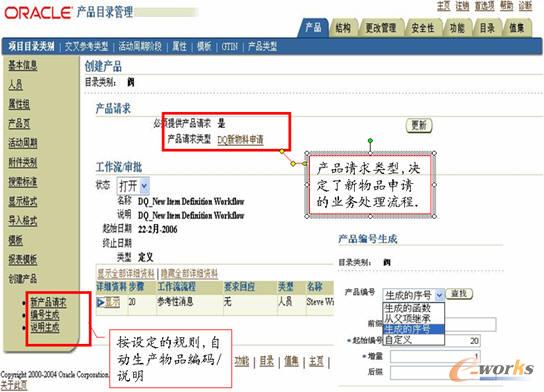Image resolution: width=544 pixels, height=392 pixels.
Task: Click the 注销 link at the top right
Action: 462,6
